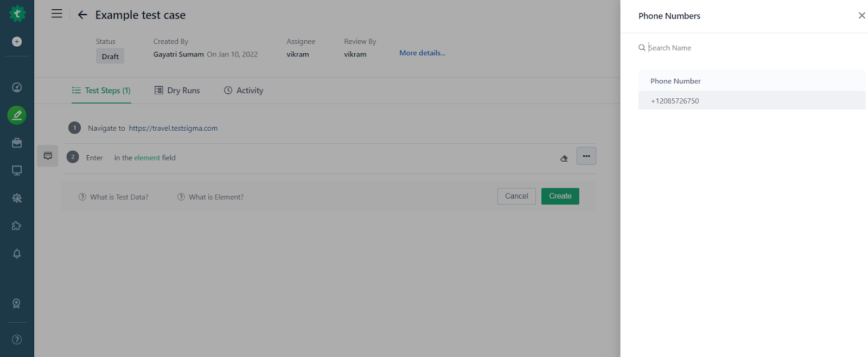The height and width of the screenshot is (357, 868).
Task: Open the gear settings sidebar icon
Action: click(17, 198)
